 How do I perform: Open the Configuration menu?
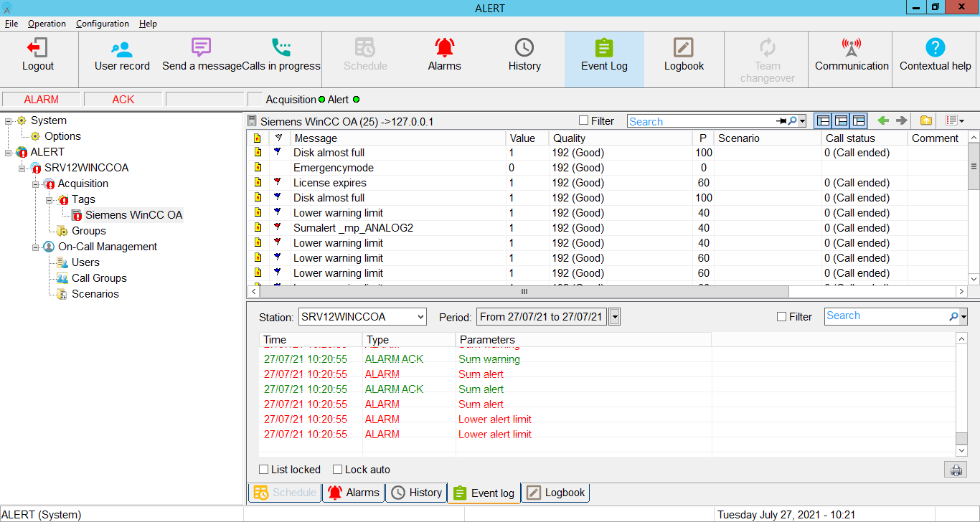click(102, 24)
